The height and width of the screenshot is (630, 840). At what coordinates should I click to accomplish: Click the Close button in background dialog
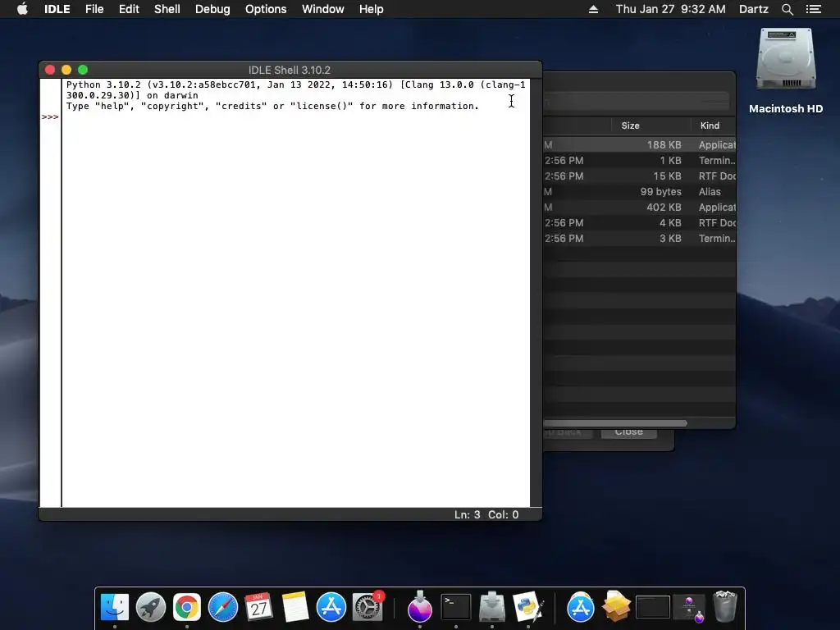tap(629, 431)
